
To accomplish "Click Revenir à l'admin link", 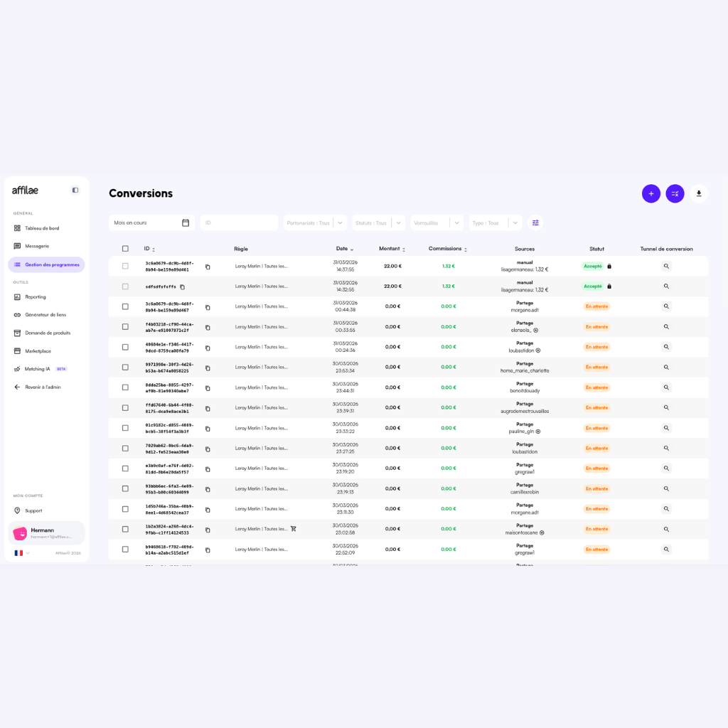I will coord(43,387).
